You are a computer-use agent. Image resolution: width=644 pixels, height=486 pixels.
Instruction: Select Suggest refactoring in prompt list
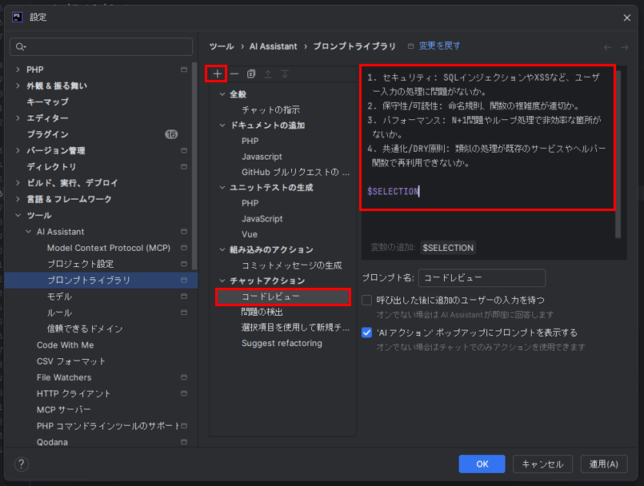click(x=281, y=343)
